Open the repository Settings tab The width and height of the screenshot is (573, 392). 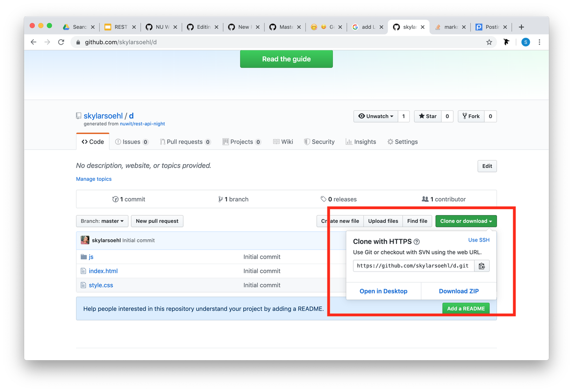click(403, 142)
